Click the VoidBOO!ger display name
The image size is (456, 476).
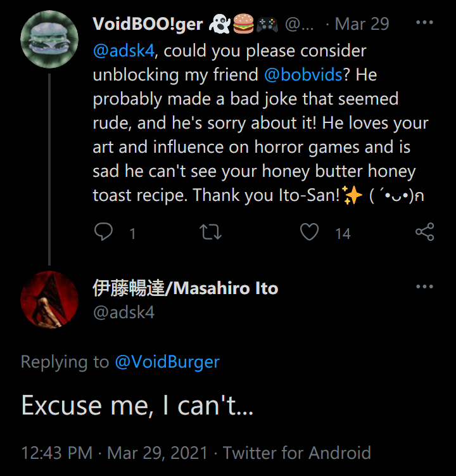pyautogui.click(x=148, y=24)
